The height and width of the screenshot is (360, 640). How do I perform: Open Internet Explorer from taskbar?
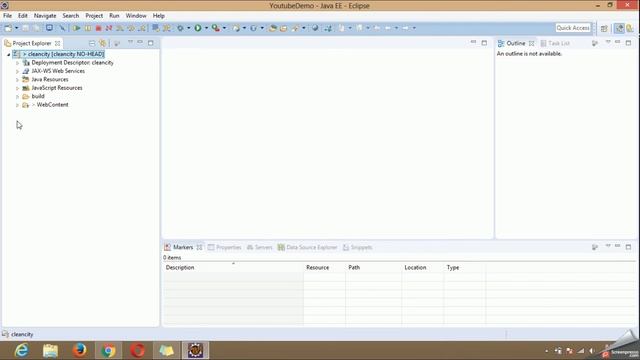tap(22, 350)
